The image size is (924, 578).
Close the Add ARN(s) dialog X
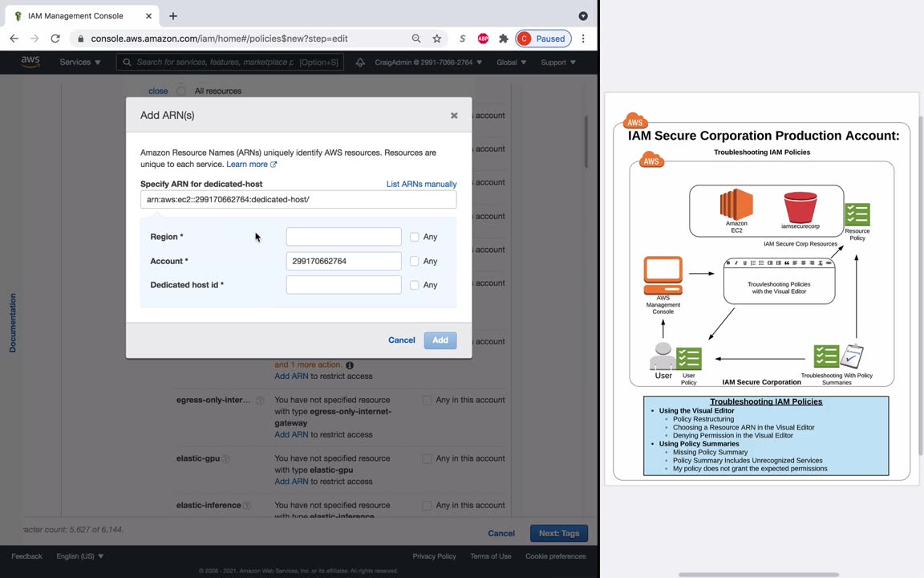[x=454, y=116]
